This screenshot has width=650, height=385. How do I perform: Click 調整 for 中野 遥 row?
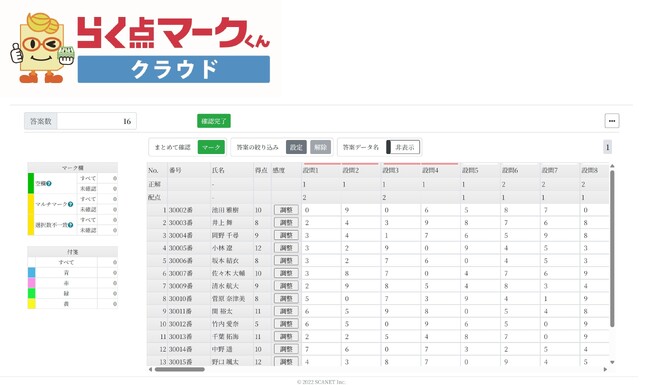click(x=286, y=349)
